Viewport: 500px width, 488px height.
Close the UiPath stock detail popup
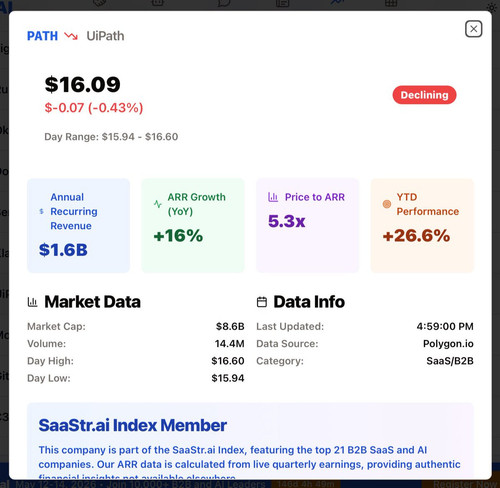pos(473,29)
